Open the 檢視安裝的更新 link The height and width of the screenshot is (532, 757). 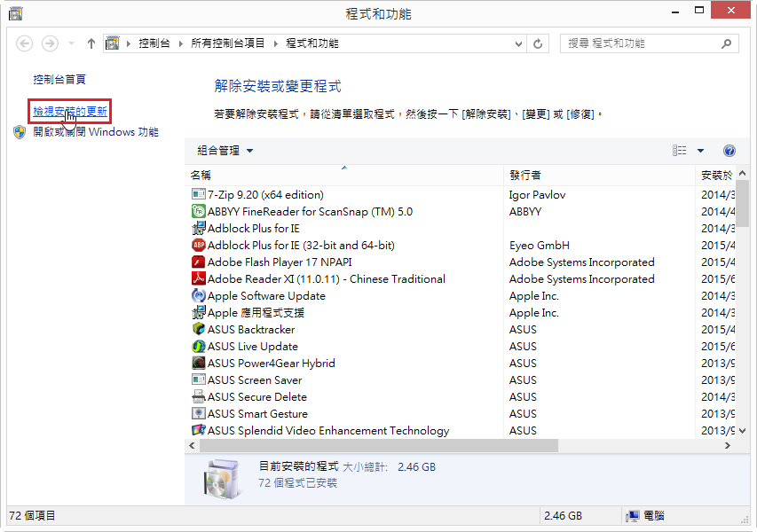pyautogui.click(x=70, y=112)
